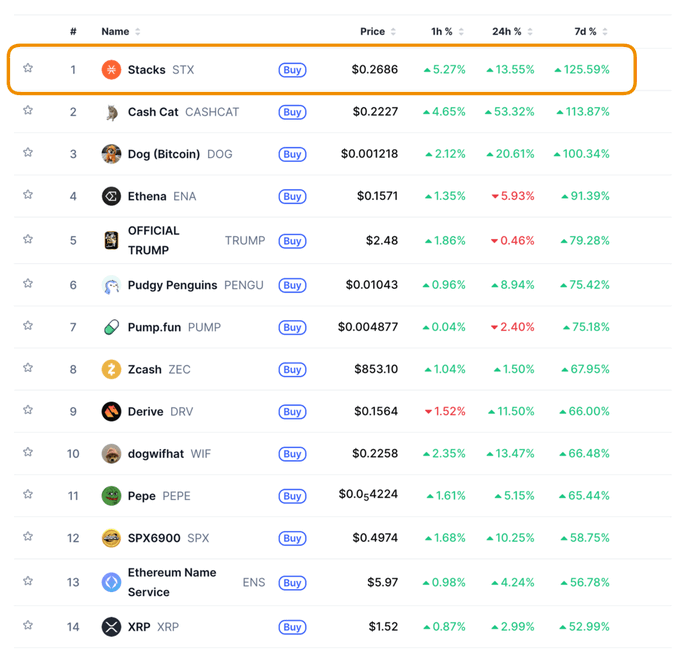Click Zcash price $853.10
This screenshot has width=680, height=660.
click(376, 369)
